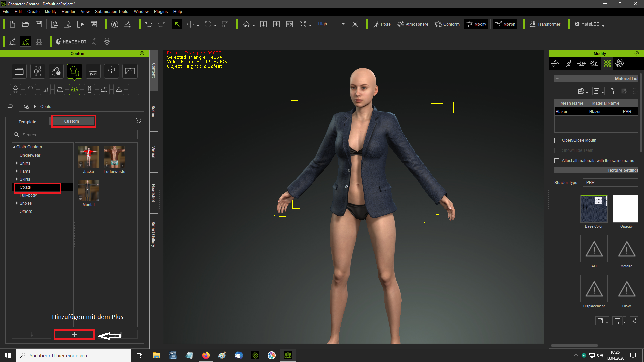Open the Transformer button
644x362 pixels.
pos(545,24)
